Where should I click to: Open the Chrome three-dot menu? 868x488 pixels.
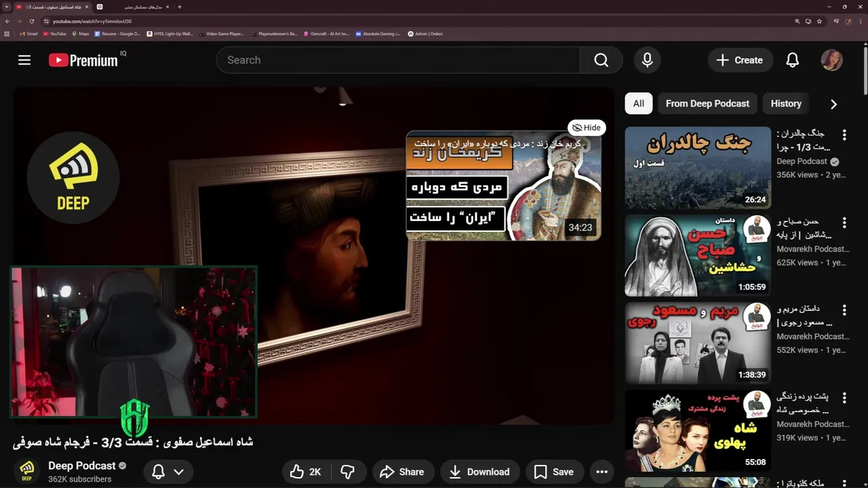(861, 21)
